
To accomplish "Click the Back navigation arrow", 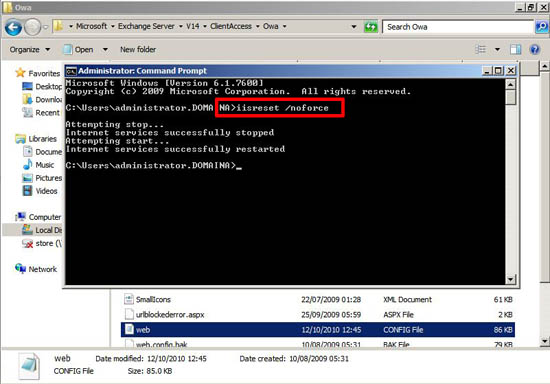I will [13, 27].
